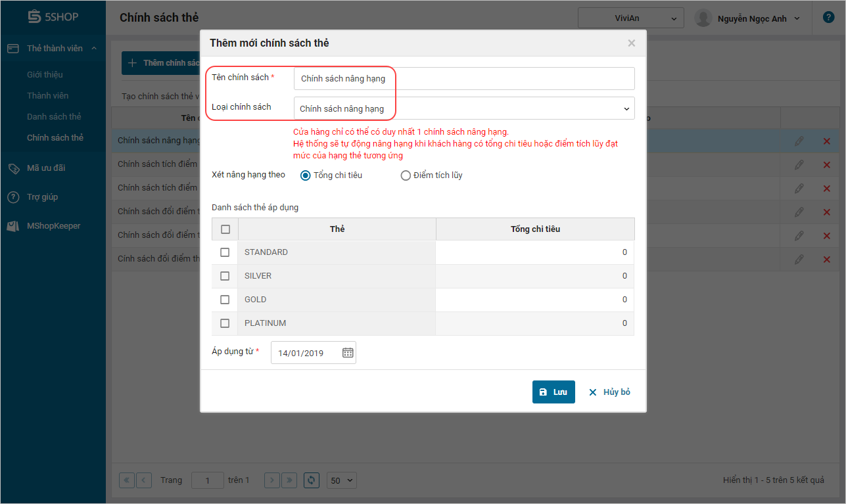The height and width of the screenshot is (504, 846).
Task: Click the Tên chính sách input field
Action: pos(464,78)
